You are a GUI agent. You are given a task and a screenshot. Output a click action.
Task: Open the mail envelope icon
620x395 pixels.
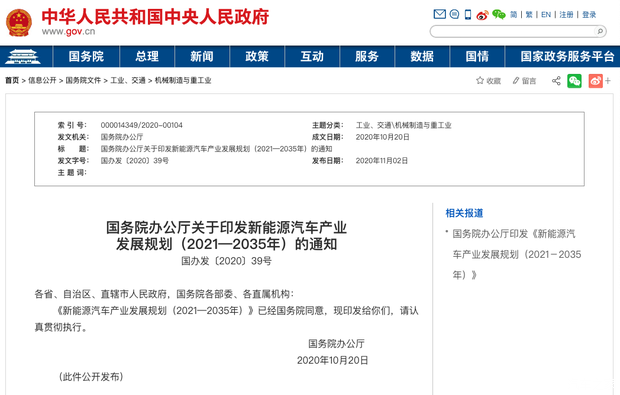(x=439, y=15)
